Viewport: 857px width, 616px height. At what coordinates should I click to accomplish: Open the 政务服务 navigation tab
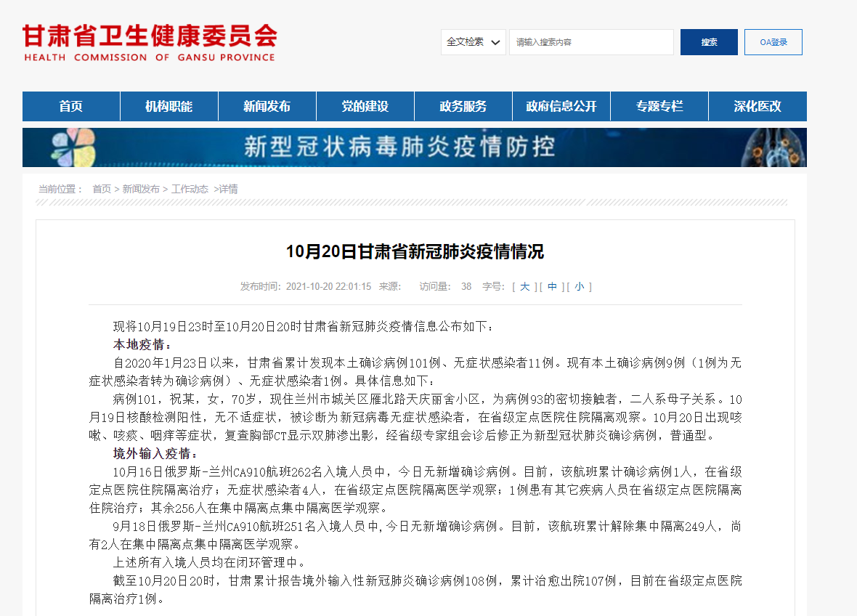tap(463, 106)
